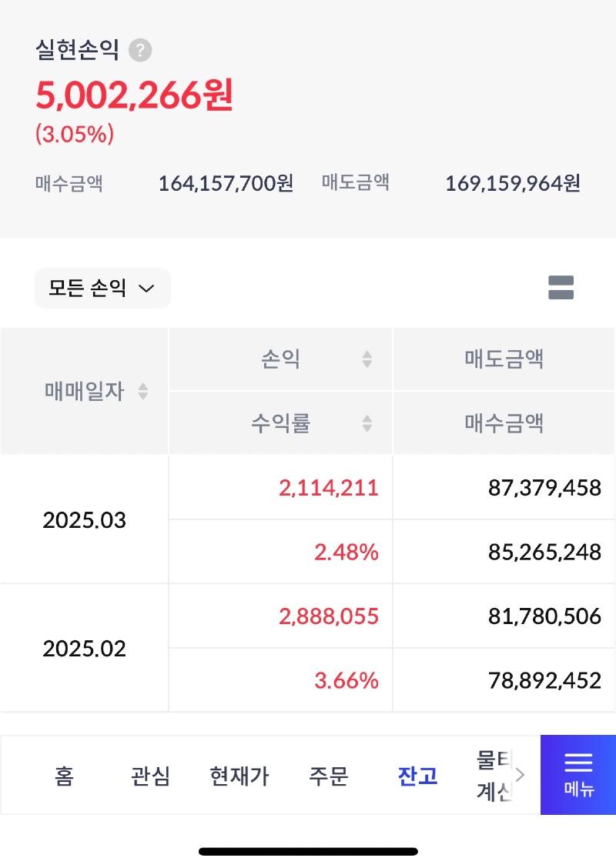The image size is (616, 868).
Task: Expand filter via chevron next to 모든 손익
Action: click(146, 289)
